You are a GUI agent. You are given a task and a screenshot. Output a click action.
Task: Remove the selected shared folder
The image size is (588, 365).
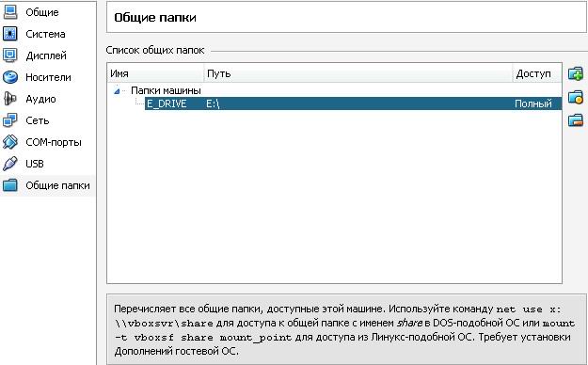point(575,120)
